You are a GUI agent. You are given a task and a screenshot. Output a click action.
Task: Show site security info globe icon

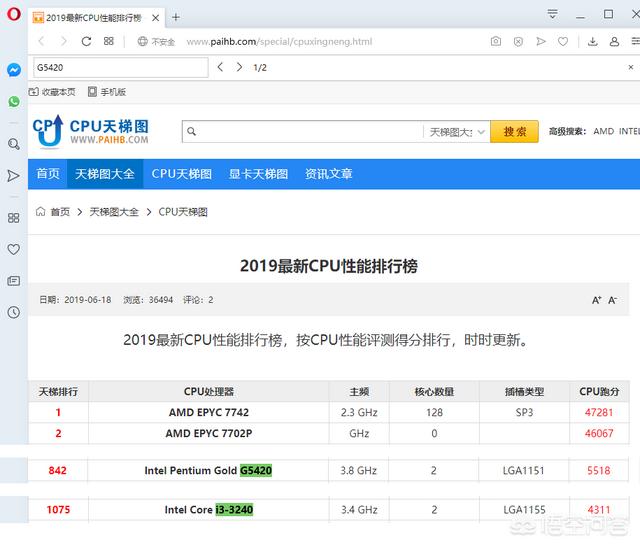point(142,41)
